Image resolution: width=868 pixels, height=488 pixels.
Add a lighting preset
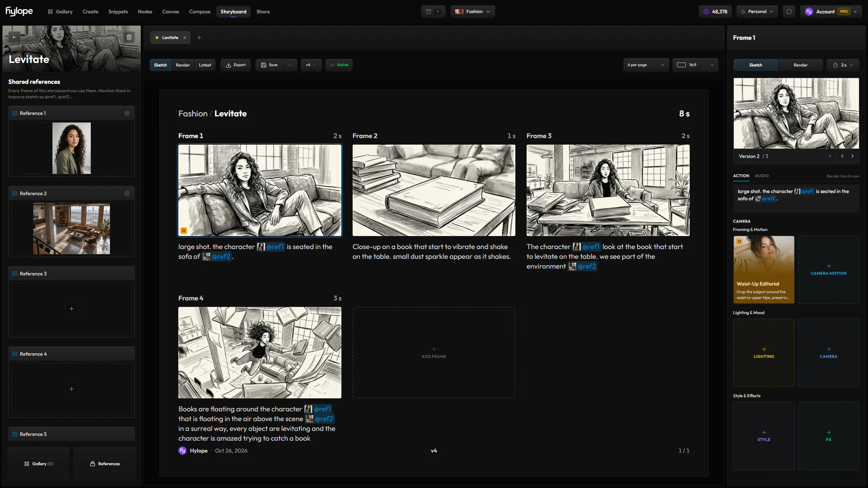764,353
